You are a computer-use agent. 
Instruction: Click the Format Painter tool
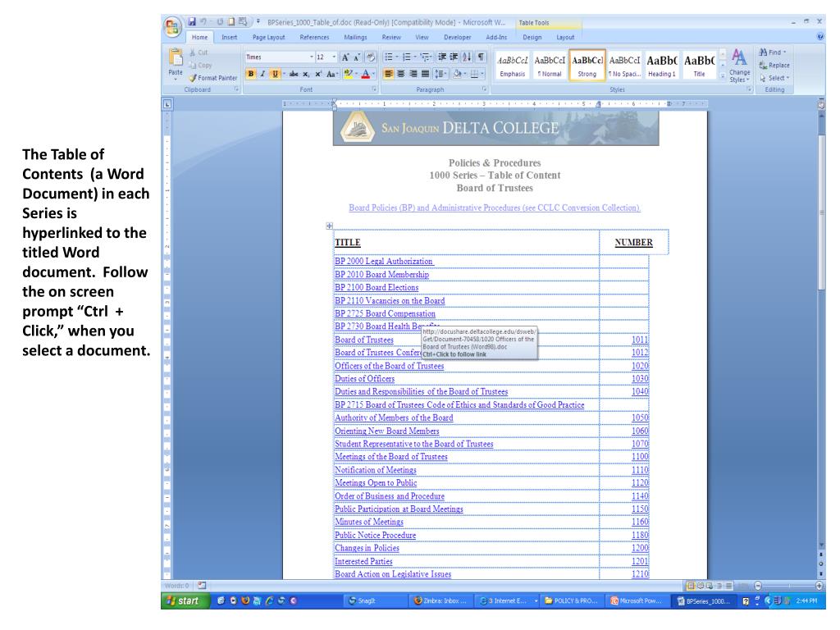click(212, 78)
